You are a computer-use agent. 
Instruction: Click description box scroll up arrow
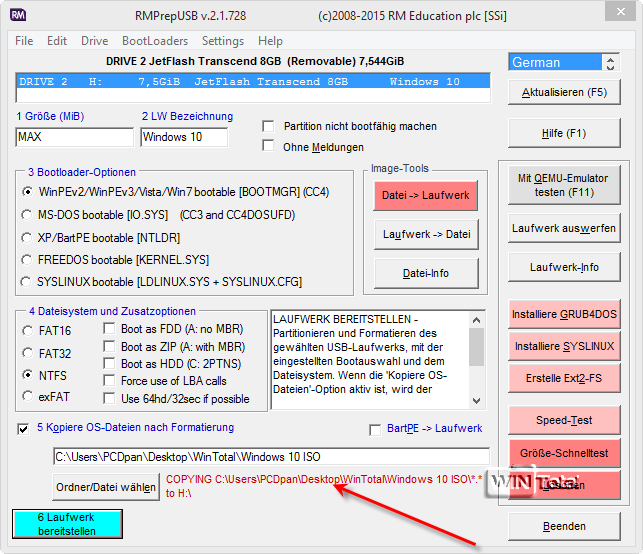click(x=476, y=320)
